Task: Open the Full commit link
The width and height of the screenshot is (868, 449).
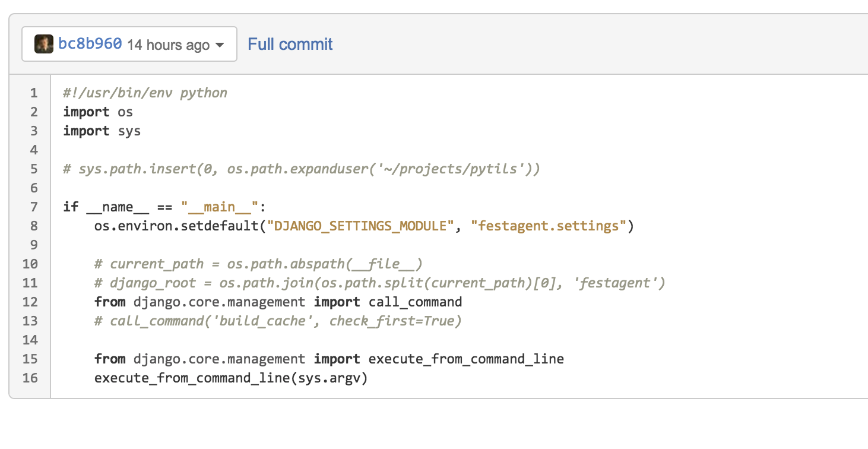Action: pyautogui.click(x=290, y=44)
